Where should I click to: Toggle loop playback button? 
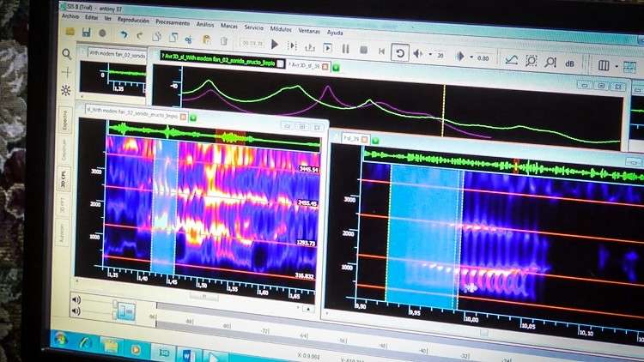click(399, 52)
